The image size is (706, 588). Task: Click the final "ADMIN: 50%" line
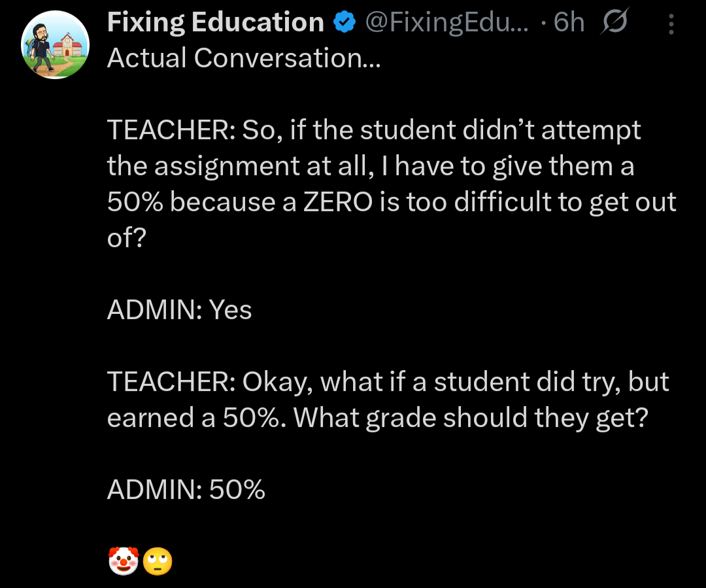coord(186,490)
